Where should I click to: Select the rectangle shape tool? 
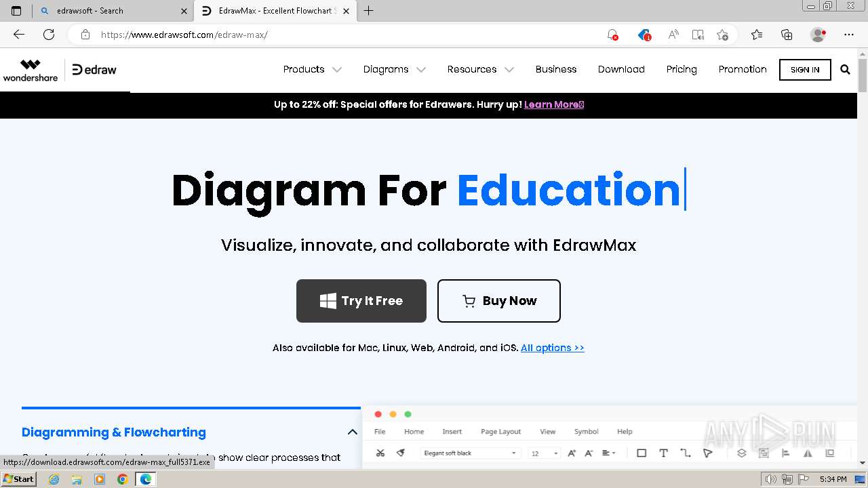coord(642,453)
